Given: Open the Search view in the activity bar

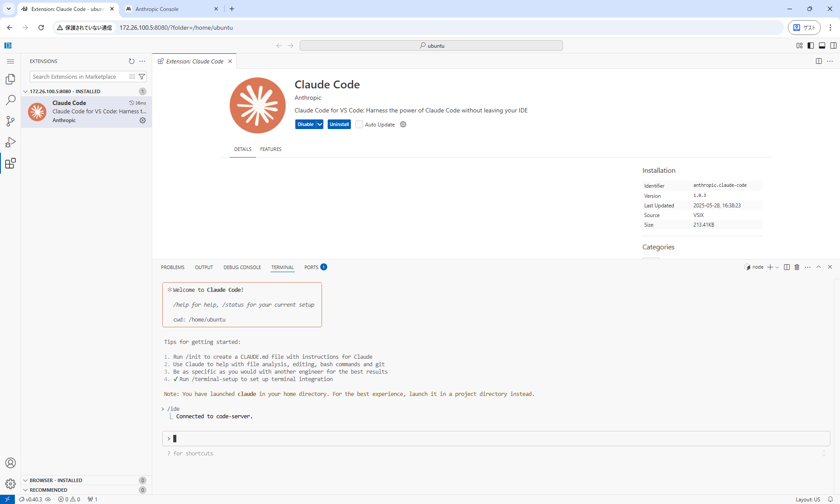Looking at the screenshot, I should tap(10, 100).
